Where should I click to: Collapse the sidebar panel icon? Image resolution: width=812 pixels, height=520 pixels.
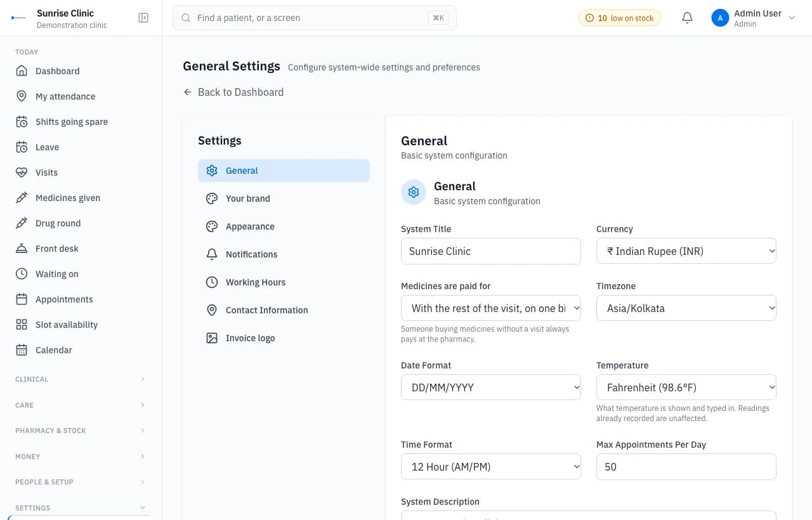pyautogui.click(x=143, y=18)
